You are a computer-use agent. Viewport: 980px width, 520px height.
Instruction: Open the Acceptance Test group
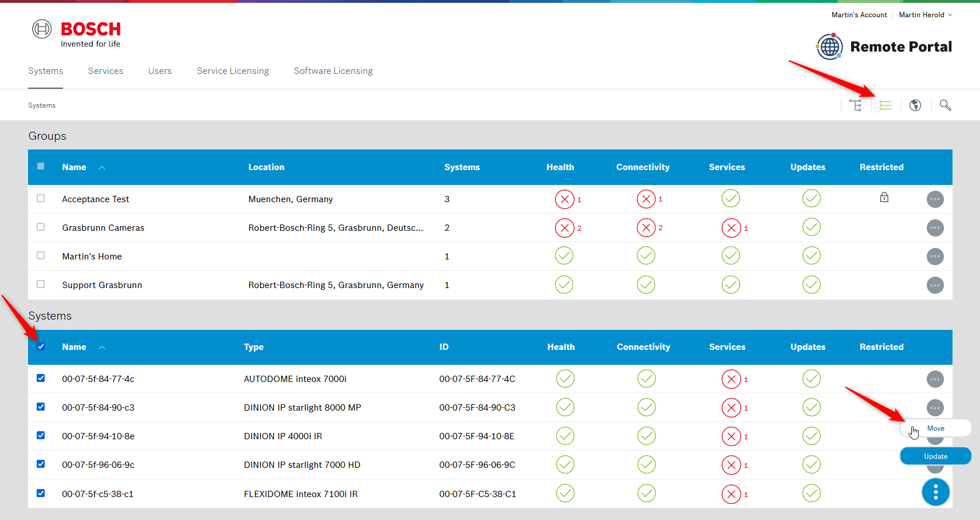[96, 199]
